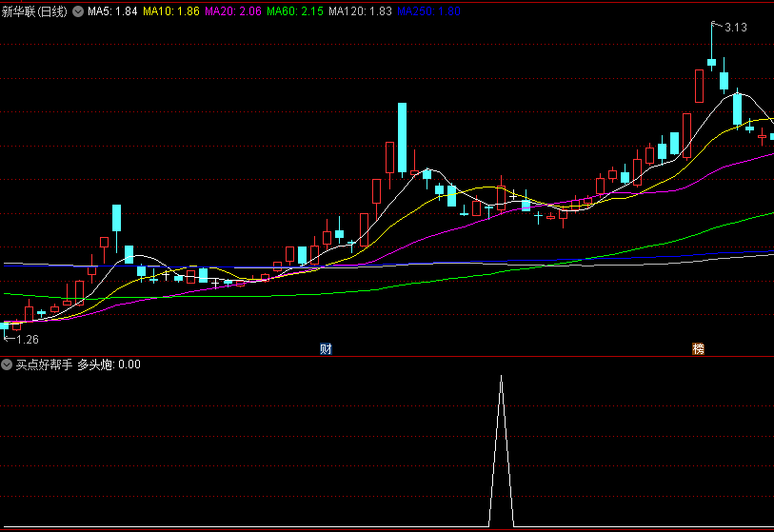Select the 新华联(日线) chart title
Viewport: 774px width, 532px height.
click(34, 11)
